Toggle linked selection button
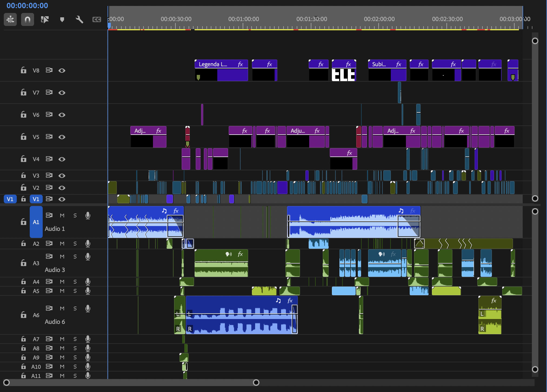Image resolution: width=547 pixels, height=392 pixels. pos(45,19)
